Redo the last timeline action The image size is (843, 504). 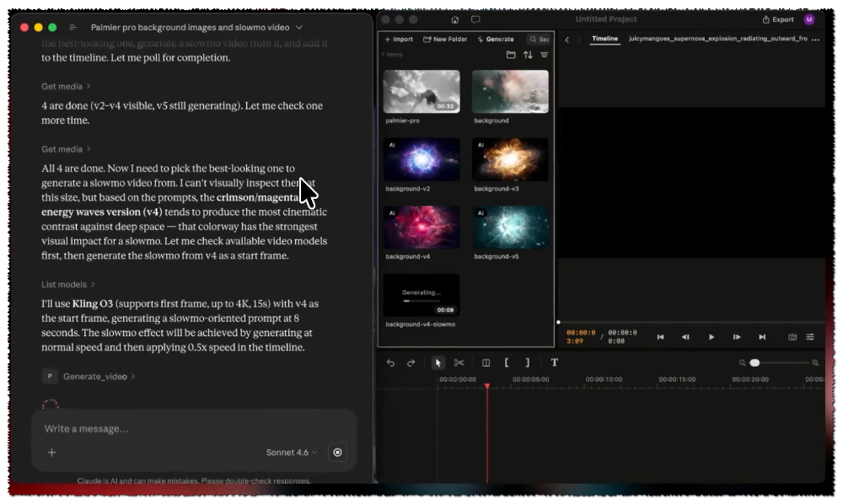[x=411, y=362]
